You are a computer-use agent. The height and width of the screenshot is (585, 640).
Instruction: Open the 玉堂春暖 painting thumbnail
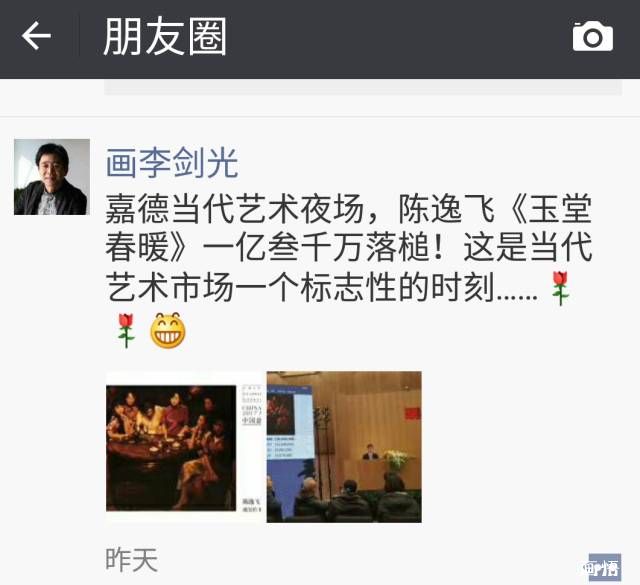(x=184, y=447)
